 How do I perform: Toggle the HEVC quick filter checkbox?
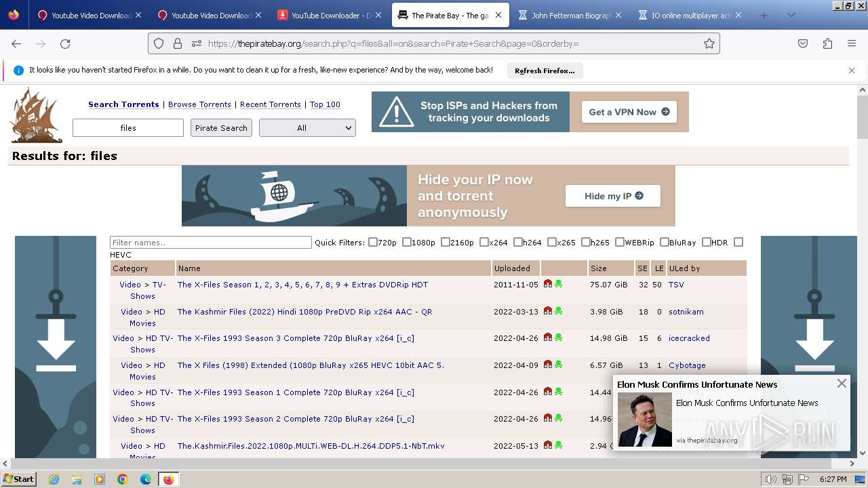point(738,242)
